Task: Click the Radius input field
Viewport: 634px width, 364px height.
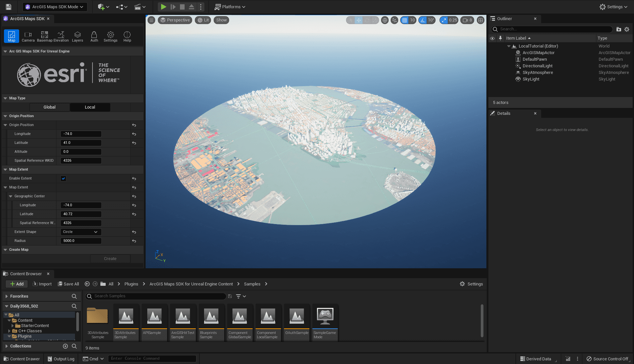Action: tap(81, 241)
